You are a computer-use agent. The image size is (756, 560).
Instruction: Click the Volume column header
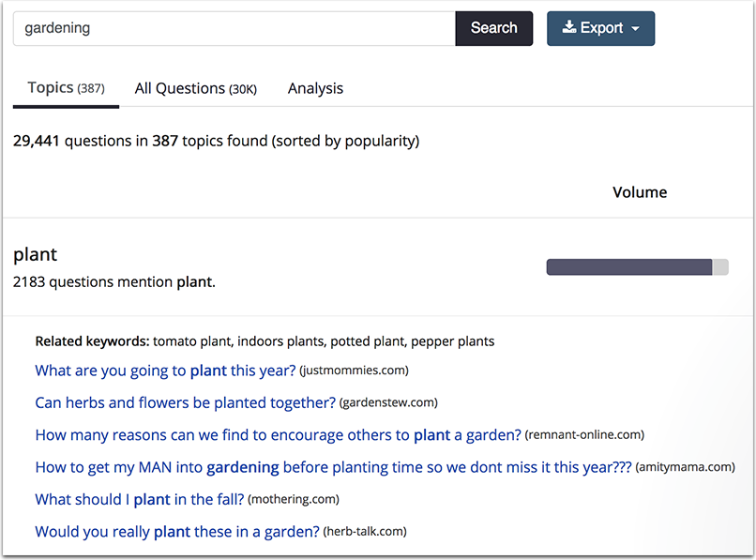640,192
